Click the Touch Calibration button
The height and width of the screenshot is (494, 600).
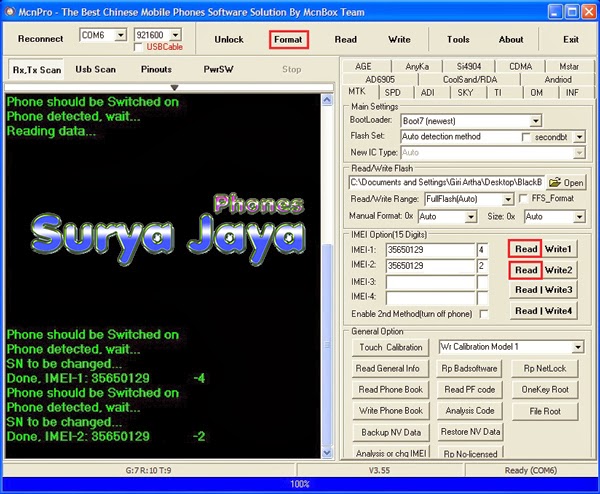[391, 348]
